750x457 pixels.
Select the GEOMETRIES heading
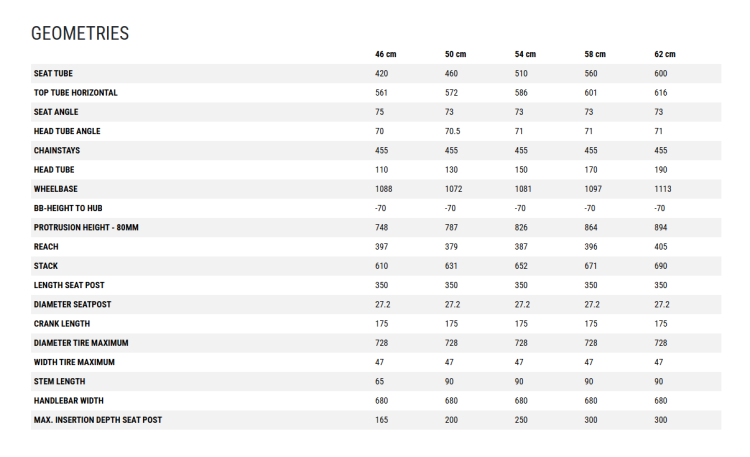click(80, 33)
